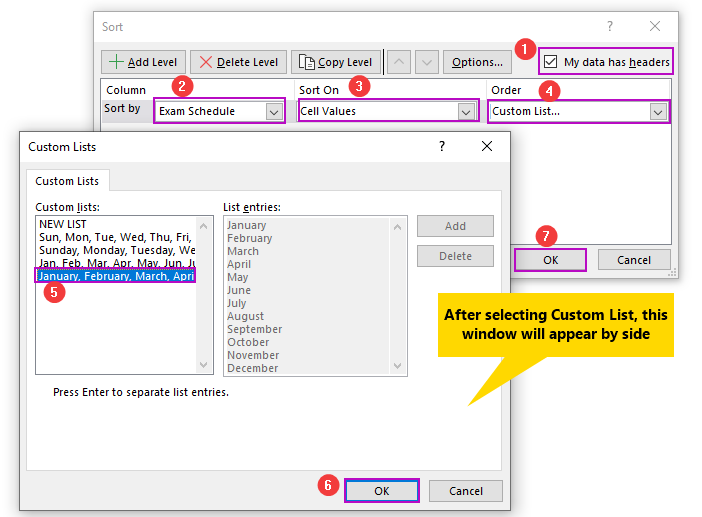Select the Jan, Feb, Mar list
Image resolution: width=702 pixels, height=517 pixels.
[116, 263]
